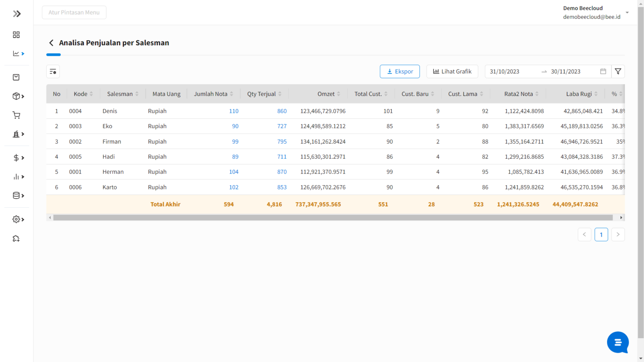The height and width of the screenshot is (362, 644).
Task: Go back using the arrow beside page title
Action: pos(51,43)
